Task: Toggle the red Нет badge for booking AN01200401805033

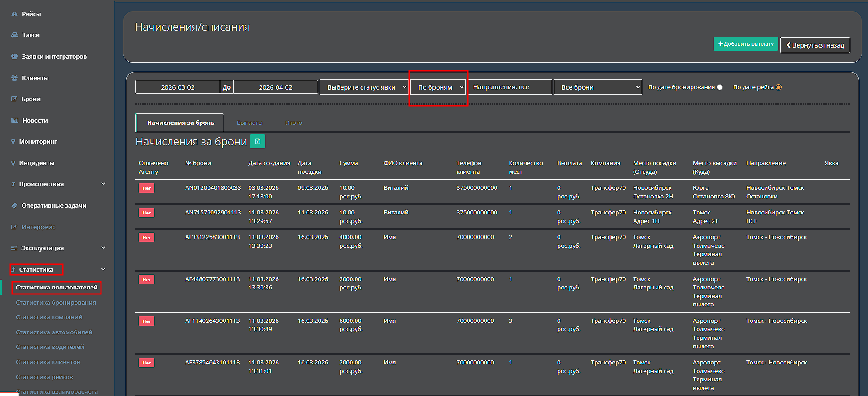Action: 147,188
